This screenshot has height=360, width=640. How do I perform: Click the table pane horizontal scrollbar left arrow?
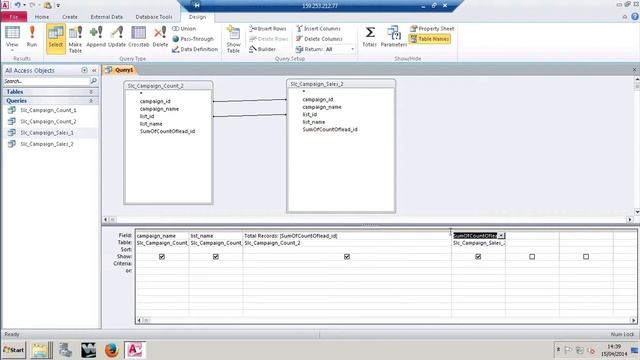tap(106, 220)
